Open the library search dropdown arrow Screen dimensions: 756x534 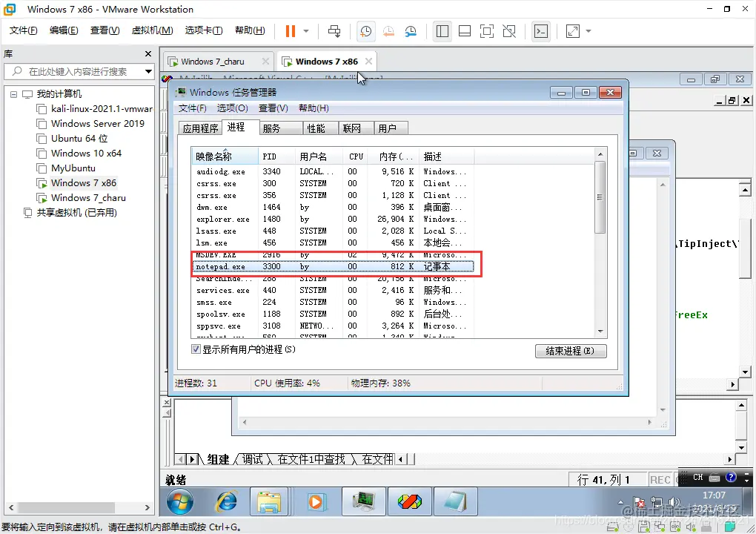pos(148,71)
